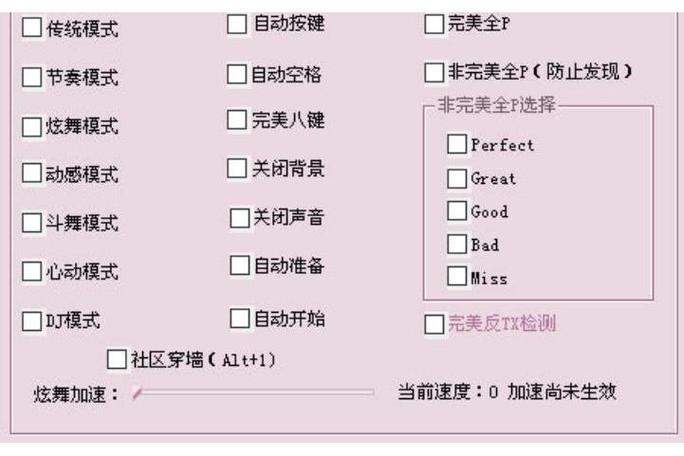Image resolution: width=684 pixels, height=456 pixels.
Task: Click the 炫舞加速 slider handle
Action: [136, 393]
